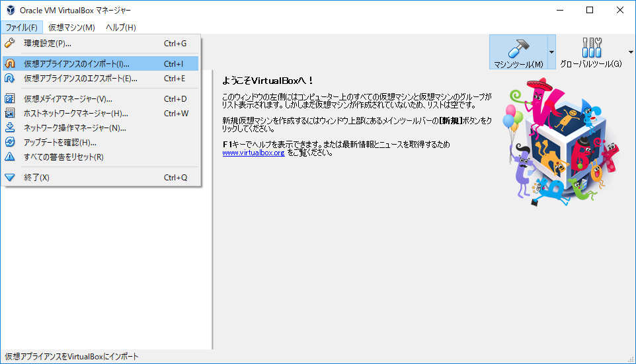Viewport: 636px width, 364px height.
Task: Select 終了(X) to quit VirtualBox
Action: [x=100, y=177]
